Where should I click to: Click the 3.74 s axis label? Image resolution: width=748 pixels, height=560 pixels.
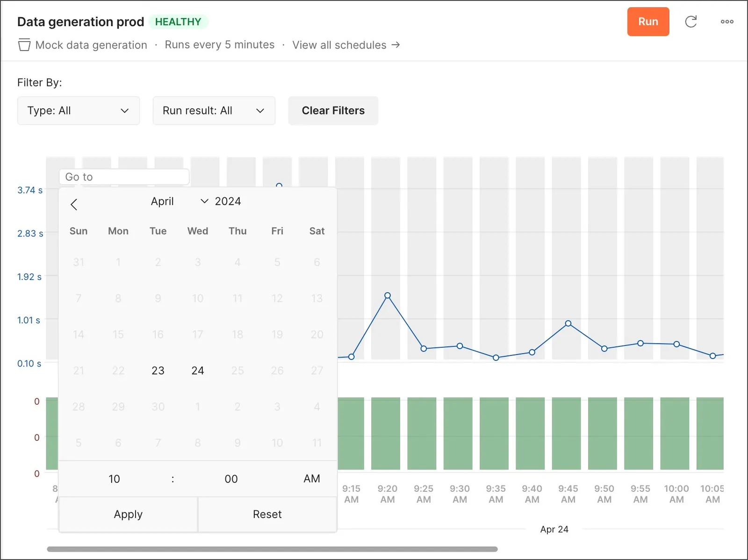(30, 190)
